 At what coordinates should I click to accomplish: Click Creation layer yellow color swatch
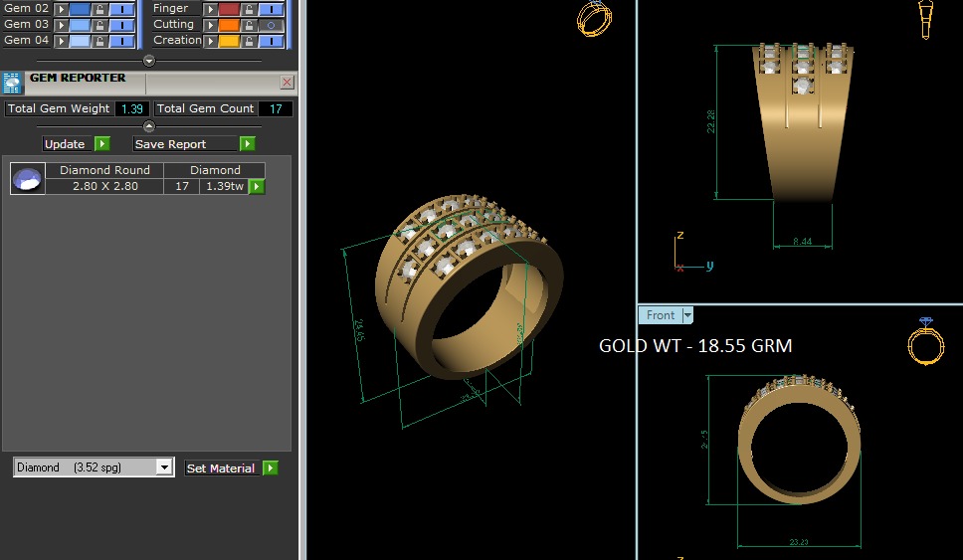coord(229,41)
